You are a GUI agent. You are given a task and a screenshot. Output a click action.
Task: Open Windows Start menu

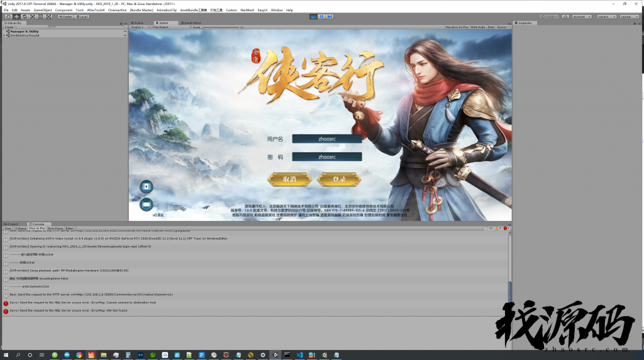coord(6,355)
